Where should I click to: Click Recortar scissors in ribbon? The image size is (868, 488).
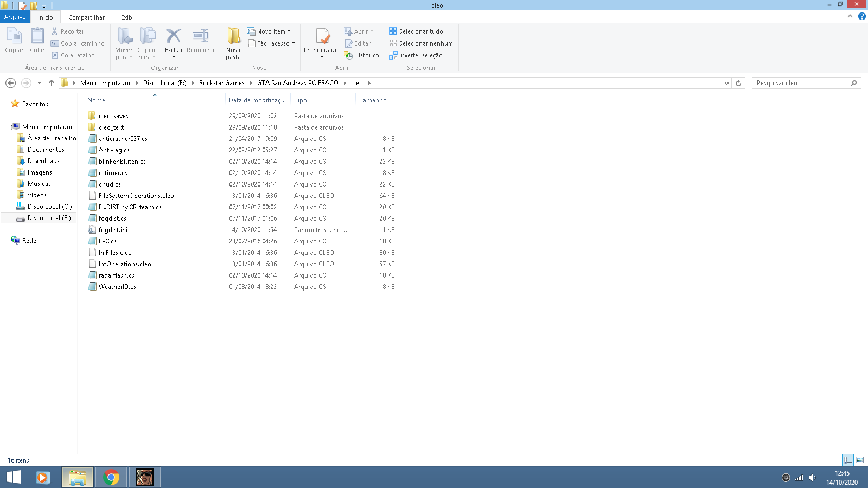(x=68, y=31)
